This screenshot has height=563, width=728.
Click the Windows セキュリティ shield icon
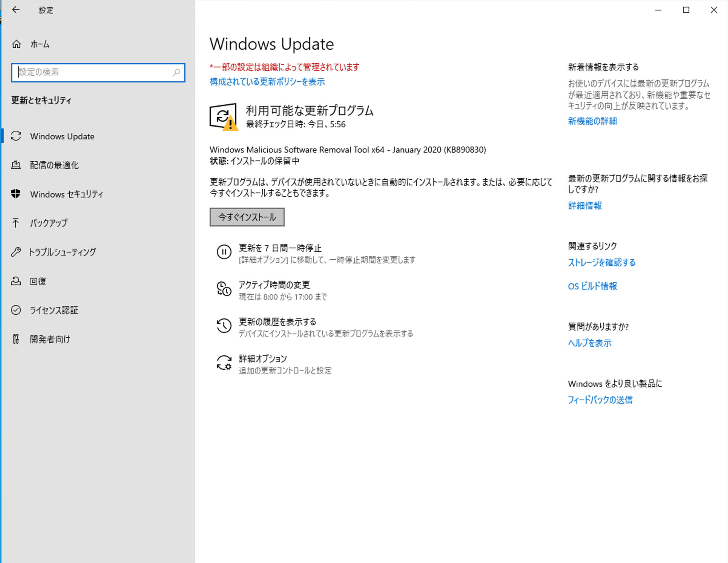[16, 194]
